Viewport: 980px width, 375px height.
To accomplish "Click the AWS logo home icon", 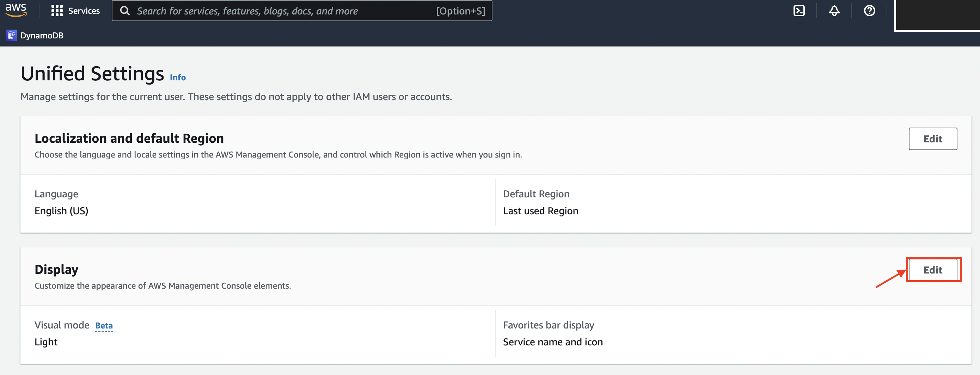I will coord(16,10).
